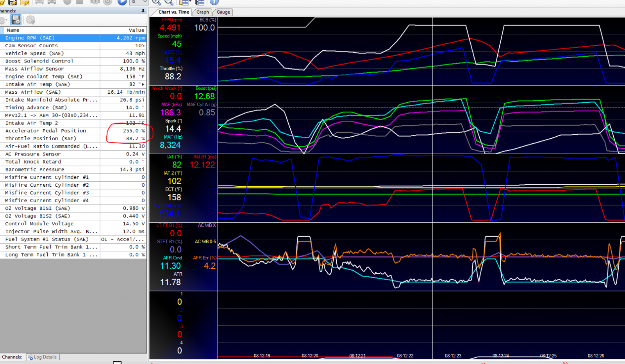
Task: Save the channel configuration
Action: [16, 20]
